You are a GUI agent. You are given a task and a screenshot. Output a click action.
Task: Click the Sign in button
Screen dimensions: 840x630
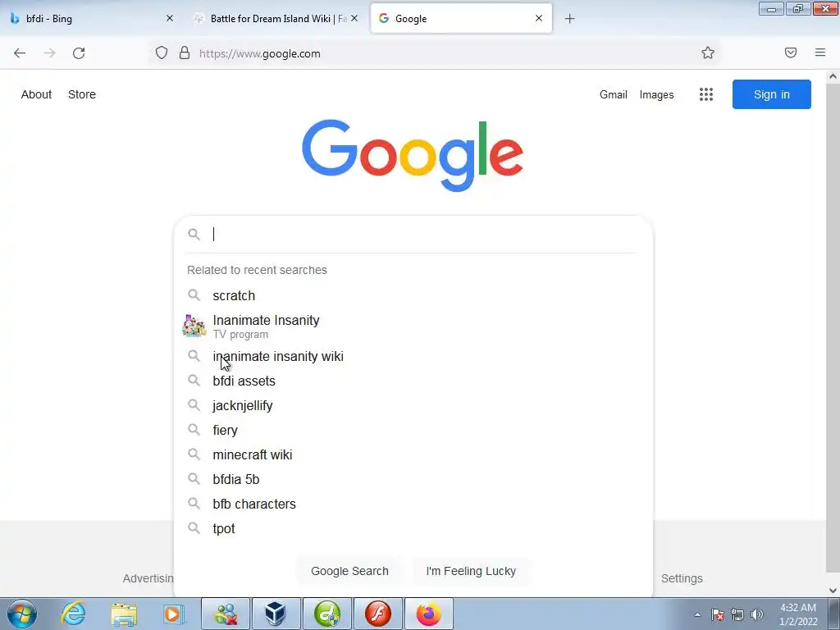tap(771, 94)
